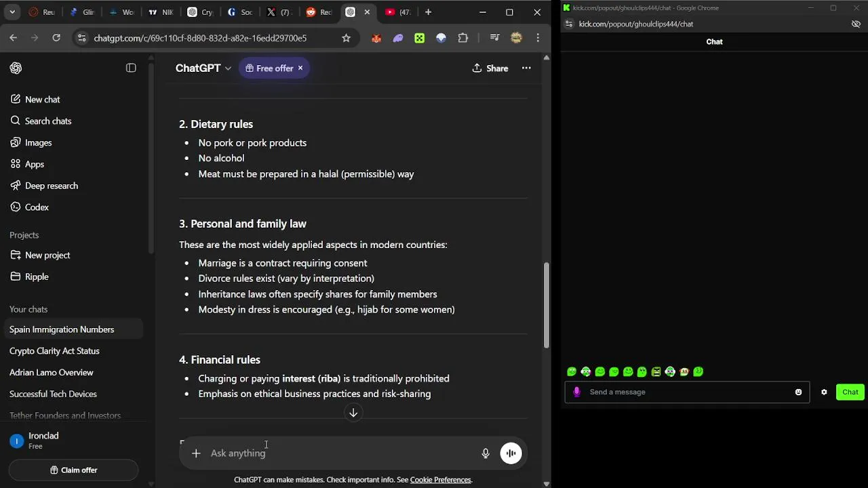The width and height of the screenshot is (868, 488).
Task: Reload the ChatGPT page
Action: pyautogui.click(x=56, y=38)
